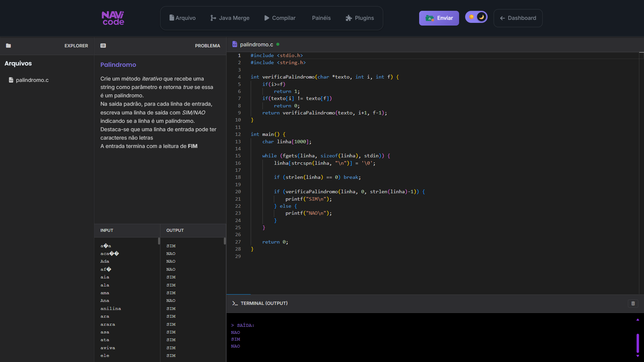Click the INPUT column header
644x362 pixels.
click(107, 230)
